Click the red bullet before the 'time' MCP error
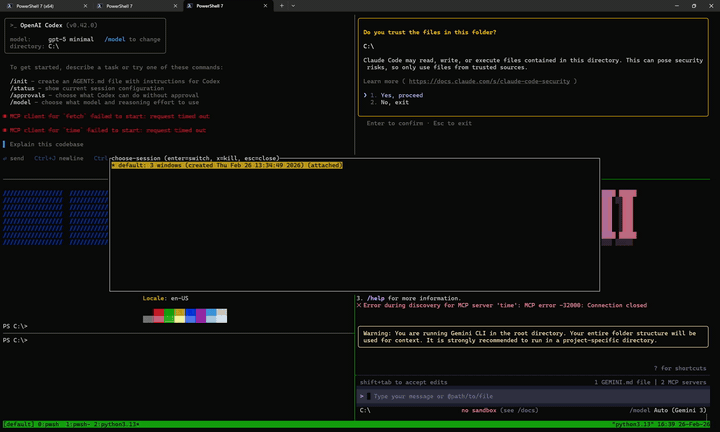Screen dimensions: 720x432 click(x=5, y=130)
